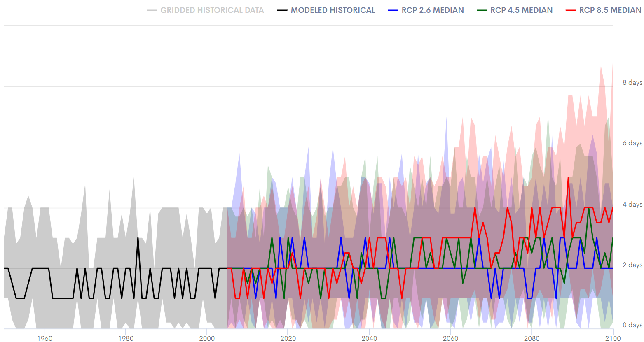Click the 2020 x-axis label
This screenshot has height=342, width=644.
[288, 338]
